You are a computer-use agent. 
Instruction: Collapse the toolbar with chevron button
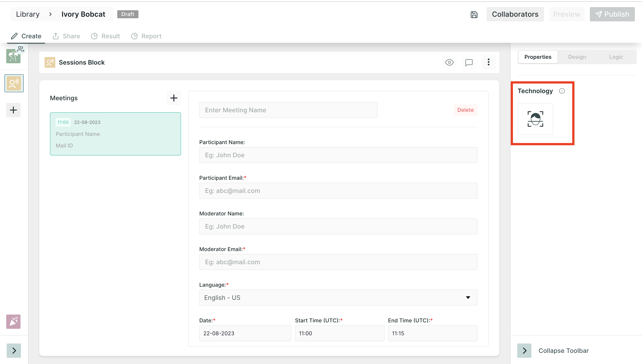(x=524, y=350)
